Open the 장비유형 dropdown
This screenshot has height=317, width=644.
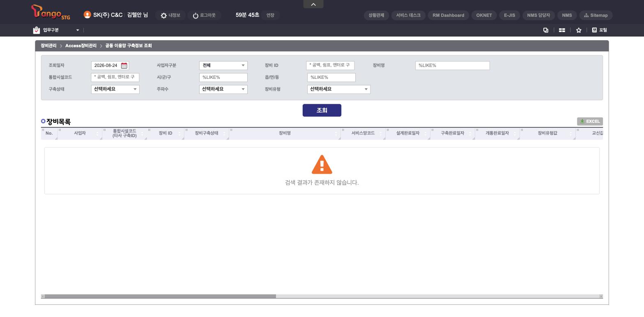(339, 90)
